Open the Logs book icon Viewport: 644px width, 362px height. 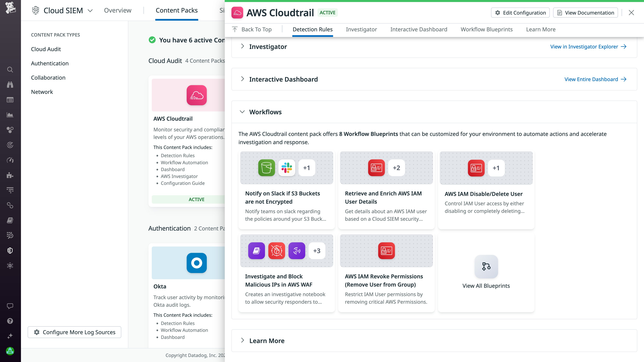10,220
